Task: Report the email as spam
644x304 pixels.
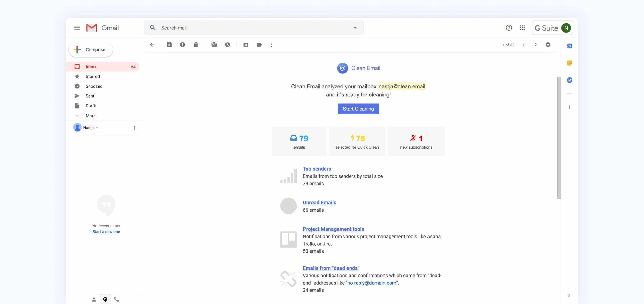Action: coord(182,45)
